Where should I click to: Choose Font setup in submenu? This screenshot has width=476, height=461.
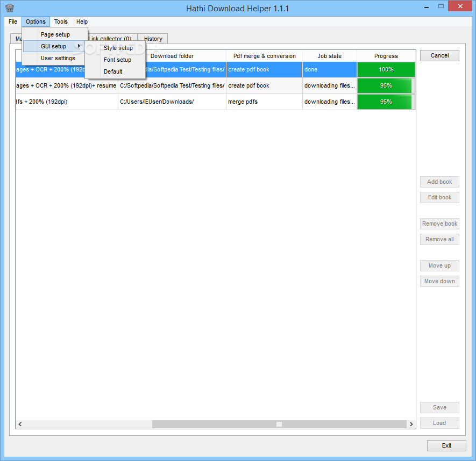coord(117,60)
